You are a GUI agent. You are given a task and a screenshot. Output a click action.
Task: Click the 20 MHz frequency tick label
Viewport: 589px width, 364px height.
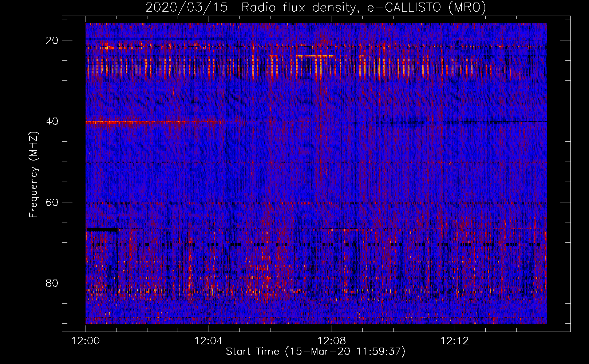click(x=52, y=40)
